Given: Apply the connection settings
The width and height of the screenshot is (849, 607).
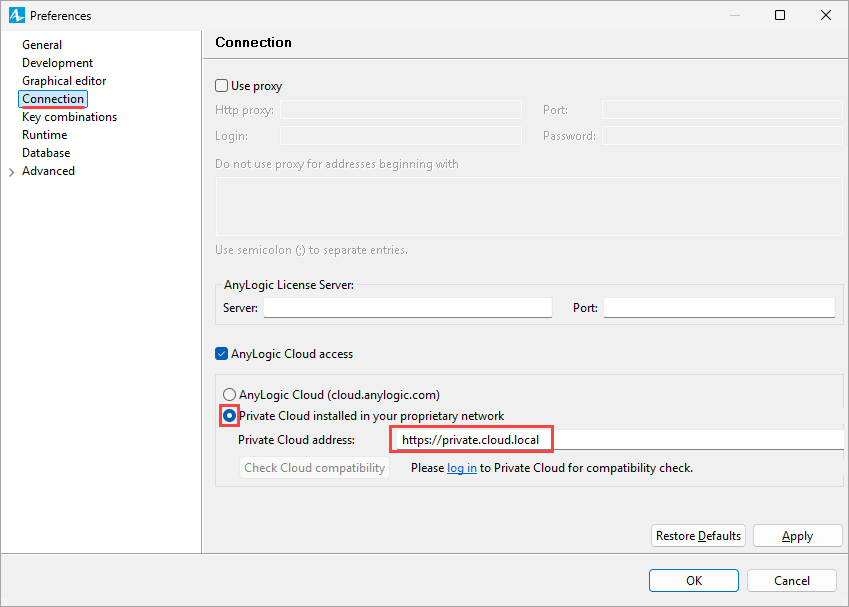Looking at the screenshot, I should tap(797, 536).
